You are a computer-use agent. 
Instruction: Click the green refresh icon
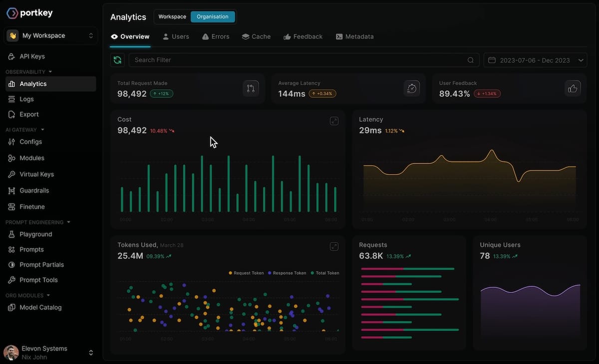point(117,60)
